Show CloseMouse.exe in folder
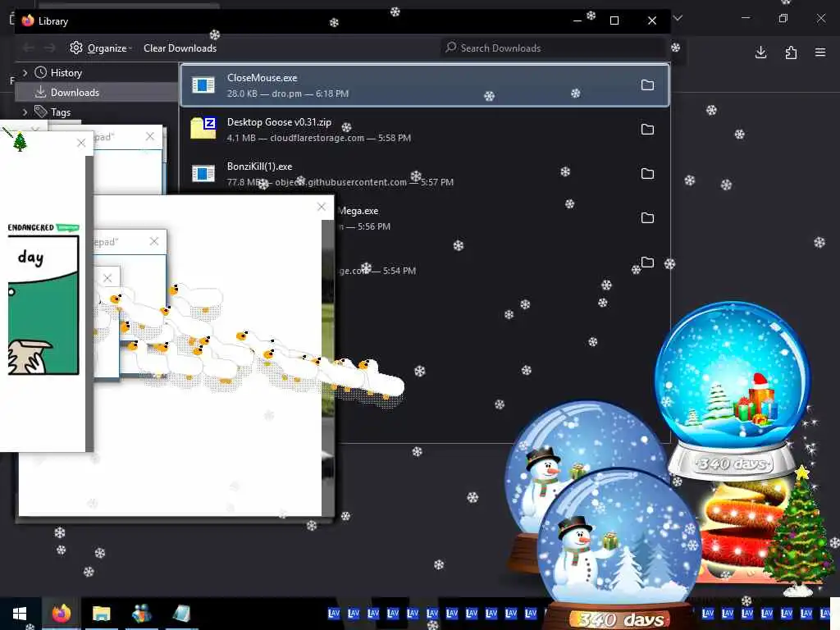Viewport: 840px width, 630px height. tap(647, 85)
